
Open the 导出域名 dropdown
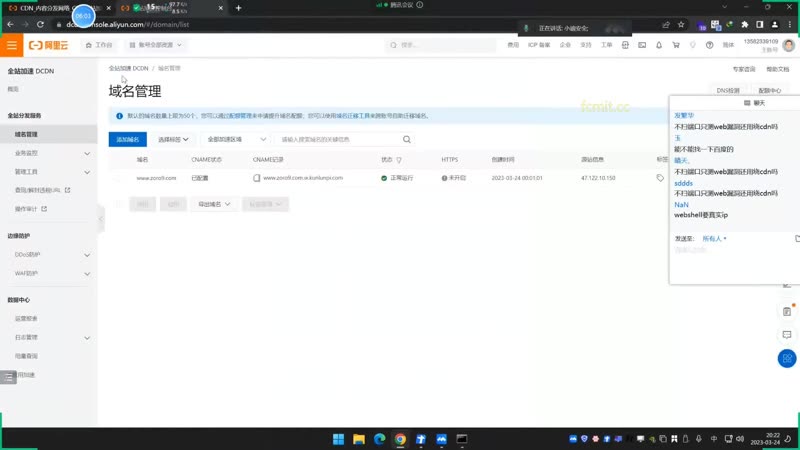pyautogui.click(x=214, y=204)
